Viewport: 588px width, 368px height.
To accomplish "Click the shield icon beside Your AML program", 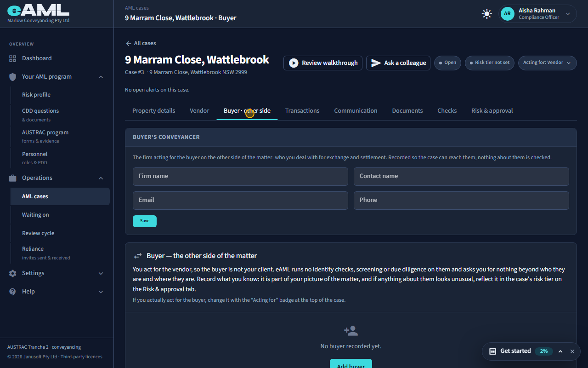I will point(13,77).
